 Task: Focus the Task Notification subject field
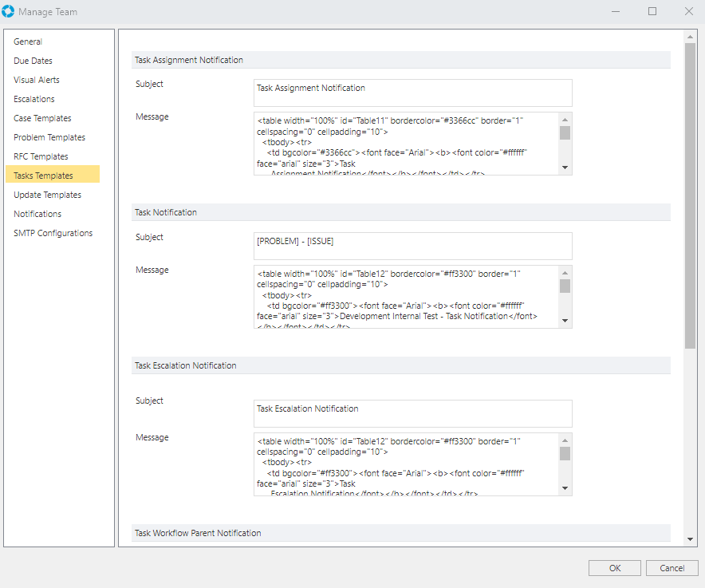coord(412,246)
